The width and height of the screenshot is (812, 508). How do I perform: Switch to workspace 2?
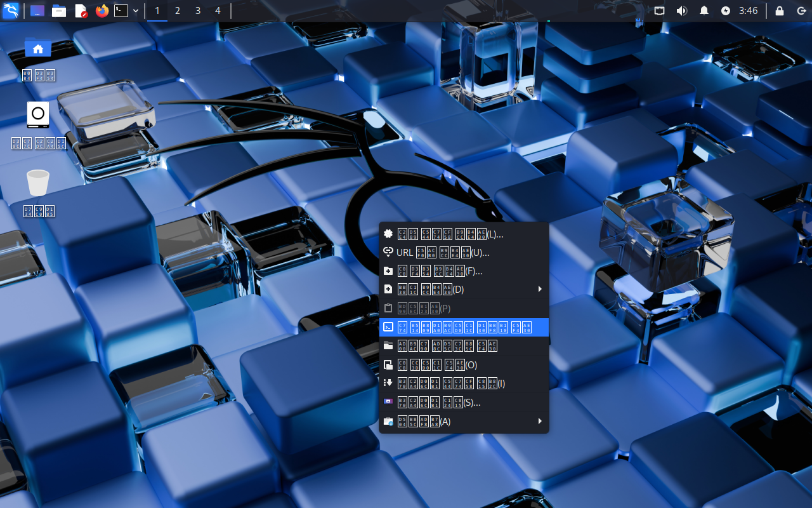(x=177, y=11)
